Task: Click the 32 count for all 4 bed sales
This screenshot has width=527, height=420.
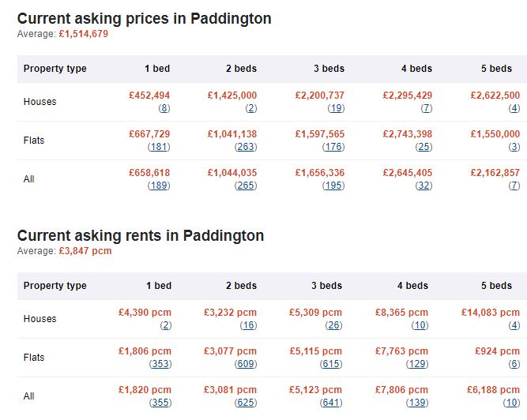Action: coord(423,186)
